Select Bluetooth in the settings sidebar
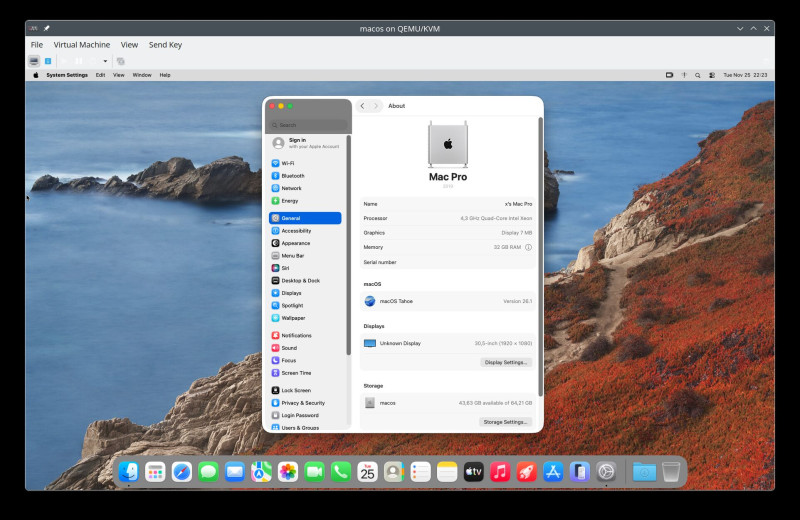Screen dimensions: 800x520 tap(292, 176)
